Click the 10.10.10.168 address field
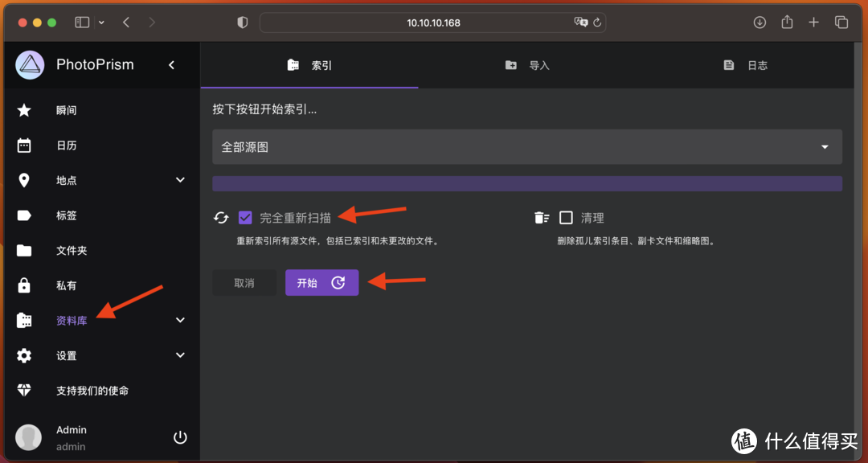 433,23
